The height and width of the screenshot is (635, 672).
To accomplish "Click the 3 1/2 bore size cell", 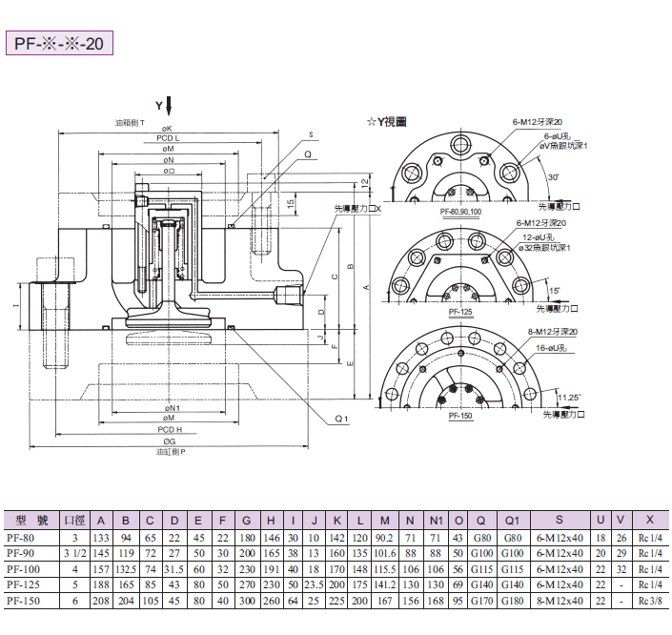I will tap(73, 554).
